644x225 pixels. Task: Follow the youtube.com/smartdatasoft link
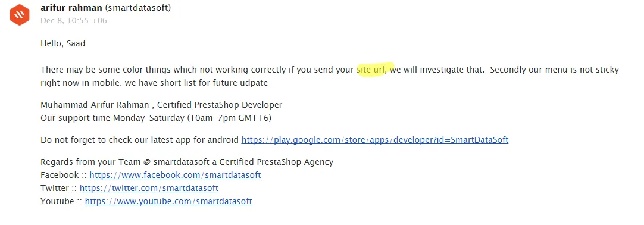168,201
